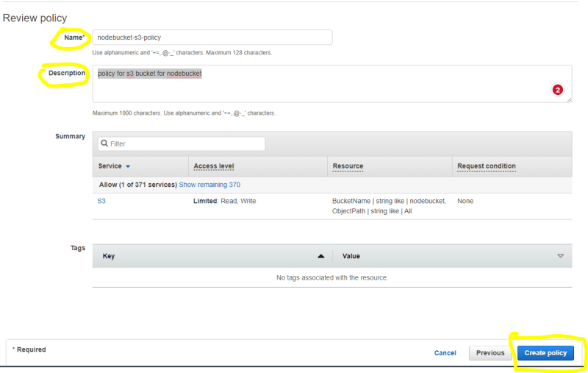Click the Request condition column header
The image size is (588, 373).
click(x=487, y=166)
